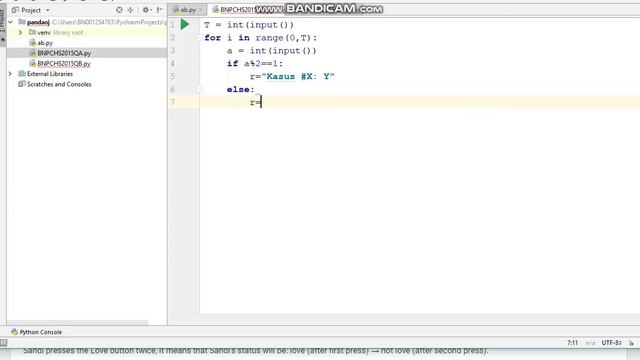Click the scroll-from-source target icon in Project panel
This screenshot has height=360, width=640.
click(x=119, y=10)
